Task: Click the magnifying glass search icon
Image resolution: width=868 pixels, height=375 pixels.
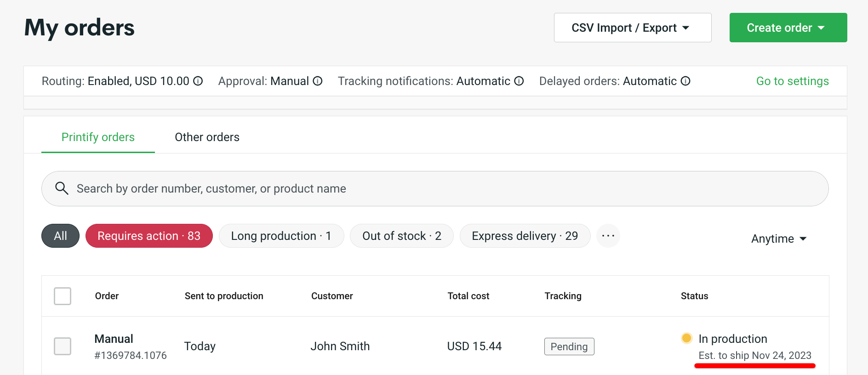Action: click(x=62, y=188)
